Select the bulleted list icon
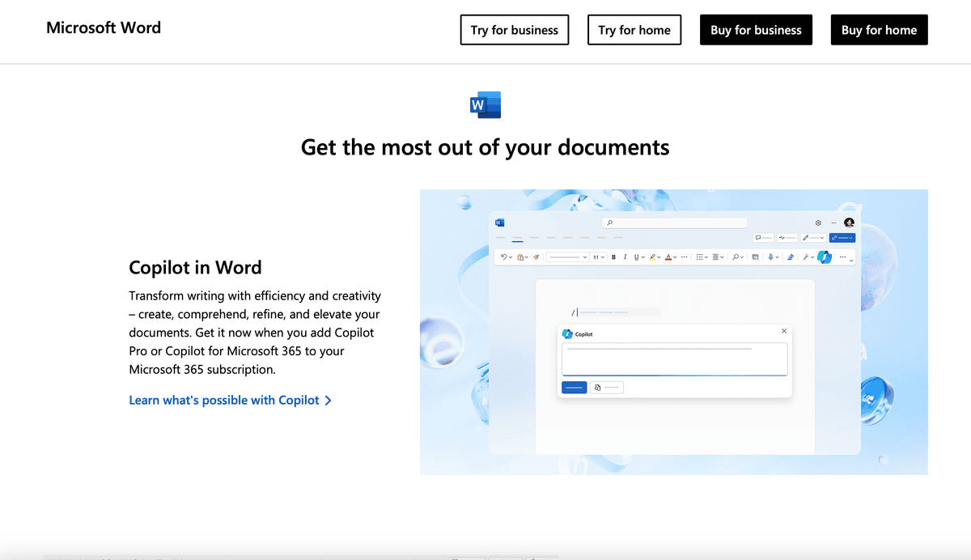This screenshot has height=560, width=971. 701,257
